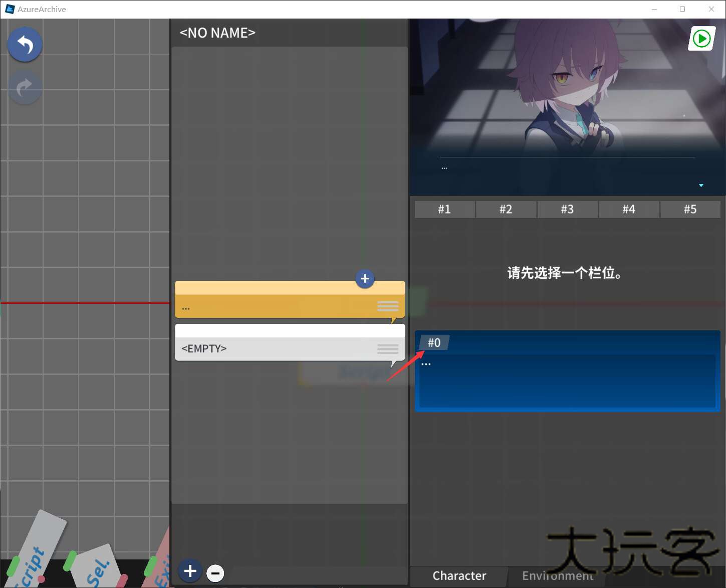Click the plus icon above the yellow node

pos(365,279)
